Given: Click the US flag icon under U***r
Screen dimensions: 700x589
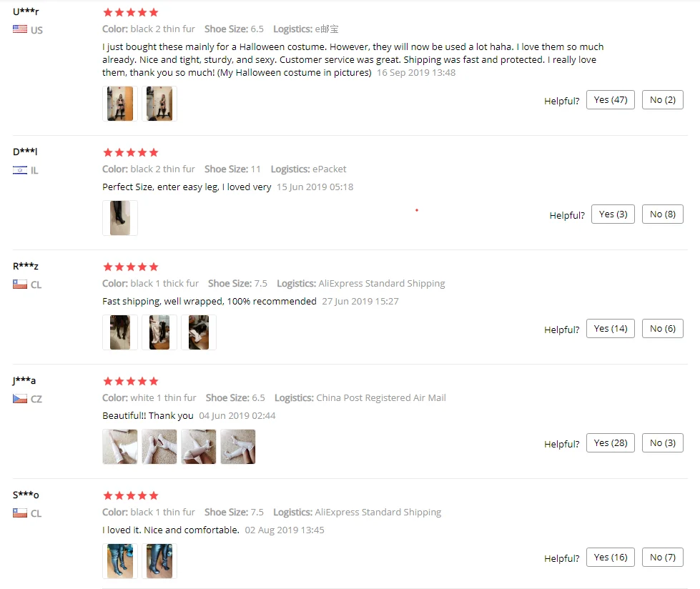Looking at the screenshot, I should [19, 29].
